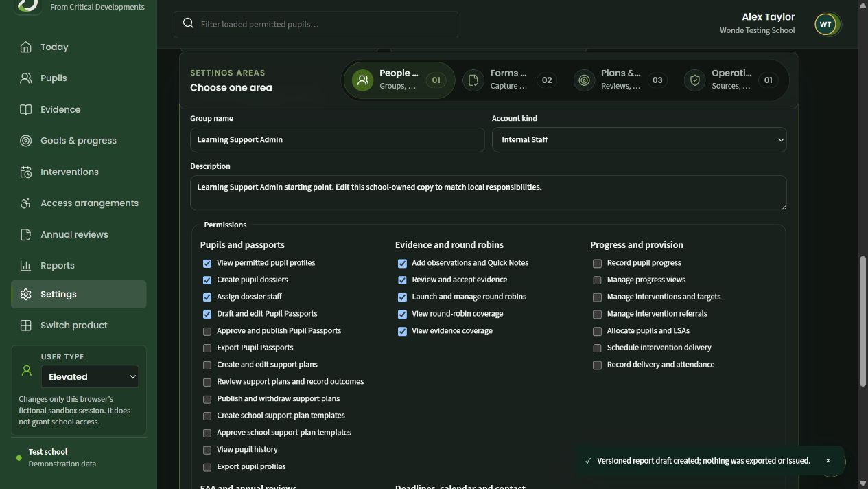The height and width of the screenshot is (489, 868).
Task: Click the search magnifier icon
Action: [x=188, y=23]
